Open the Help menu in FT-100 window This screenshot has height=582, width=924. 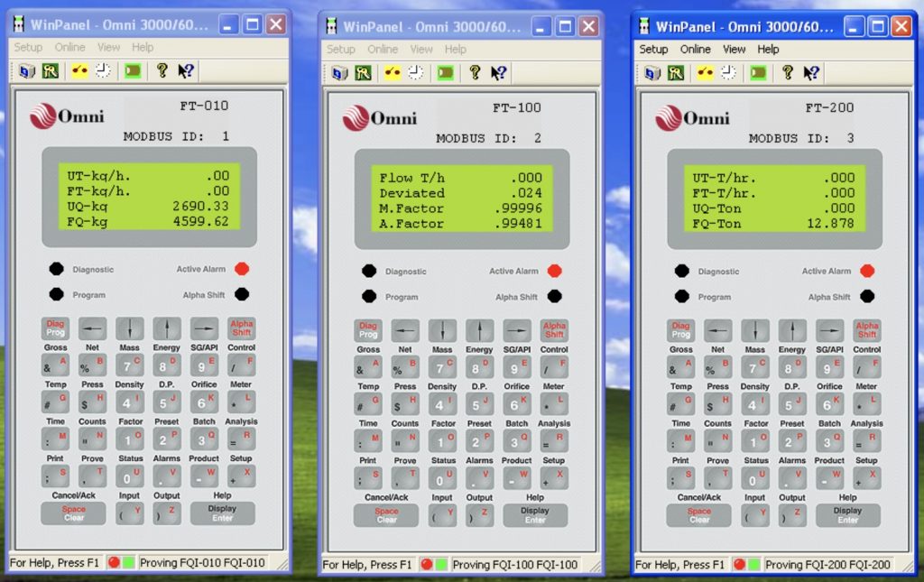(455, 50)
